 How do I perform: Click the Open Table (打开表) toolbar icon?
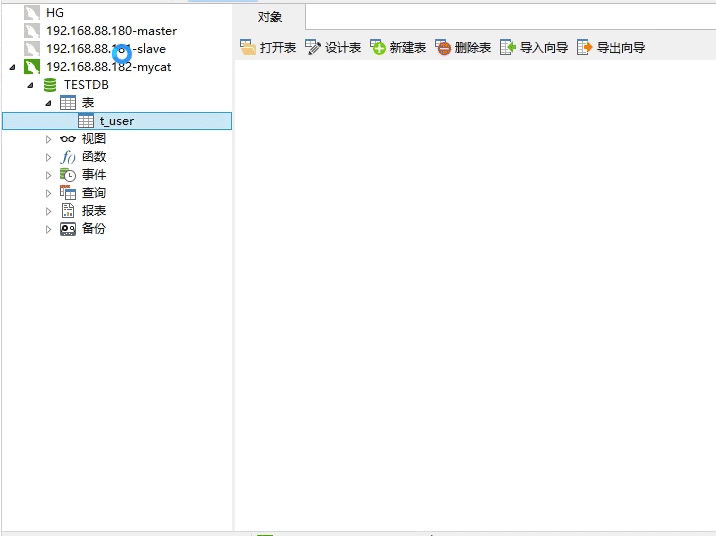247,47
